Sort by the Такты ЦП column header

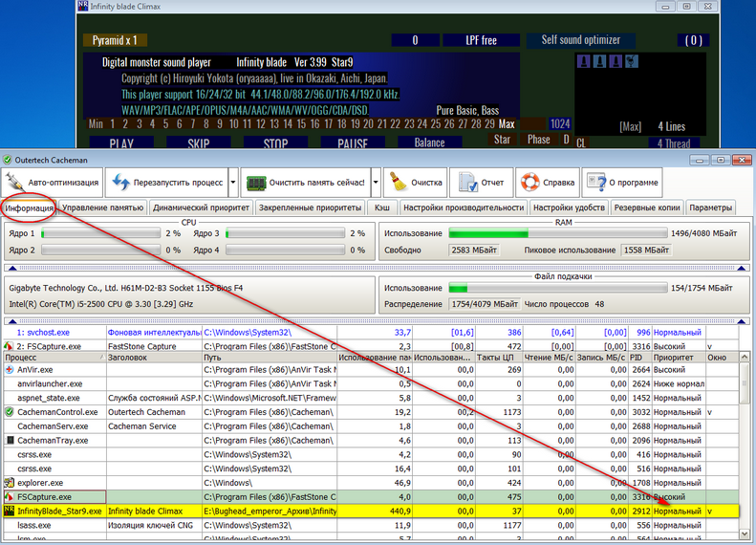pyautogui.click(x=499, y=358)
